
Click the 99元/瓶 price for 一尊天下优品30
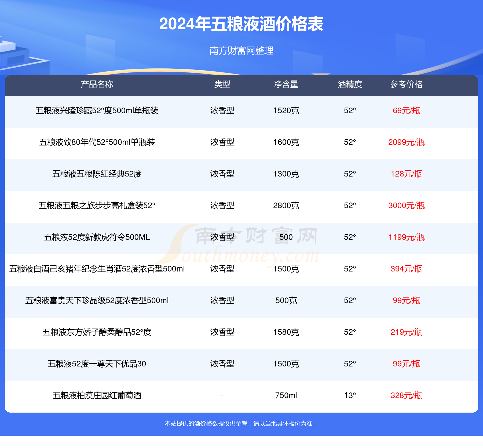tap(407, 364)
